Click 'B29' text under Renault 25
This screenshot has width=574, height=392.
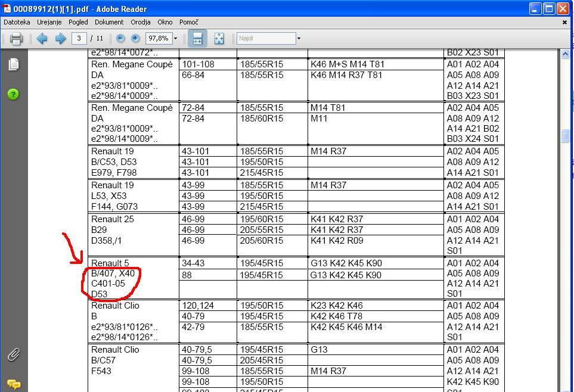coord(99,230)
